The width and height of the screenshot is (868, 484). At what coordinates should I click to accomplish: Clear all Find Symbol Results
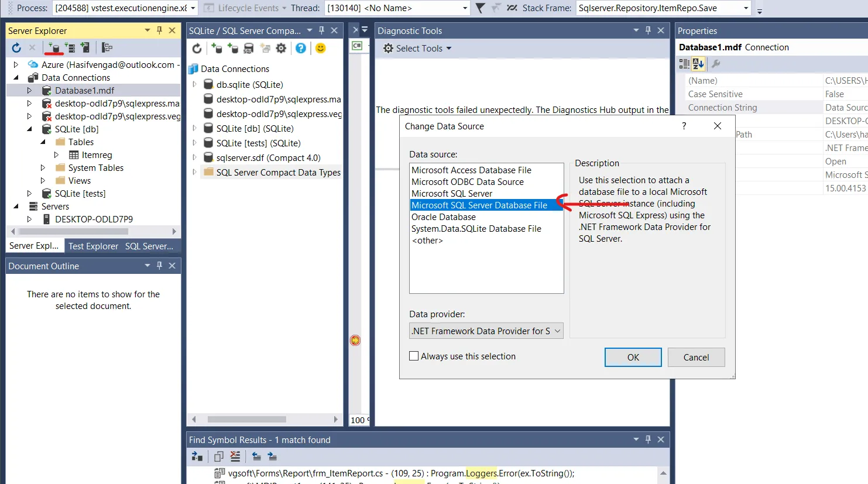coord(235,456)
